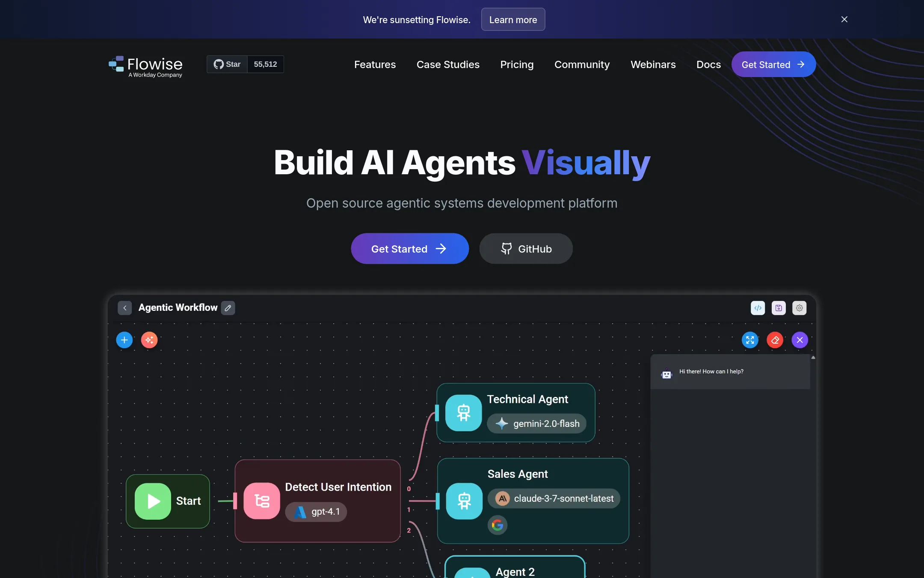The height and width of the screenshot is (578, 924).
Task: Click the gemini-2.0-flash model chip
Action: (x=536, y=423)
